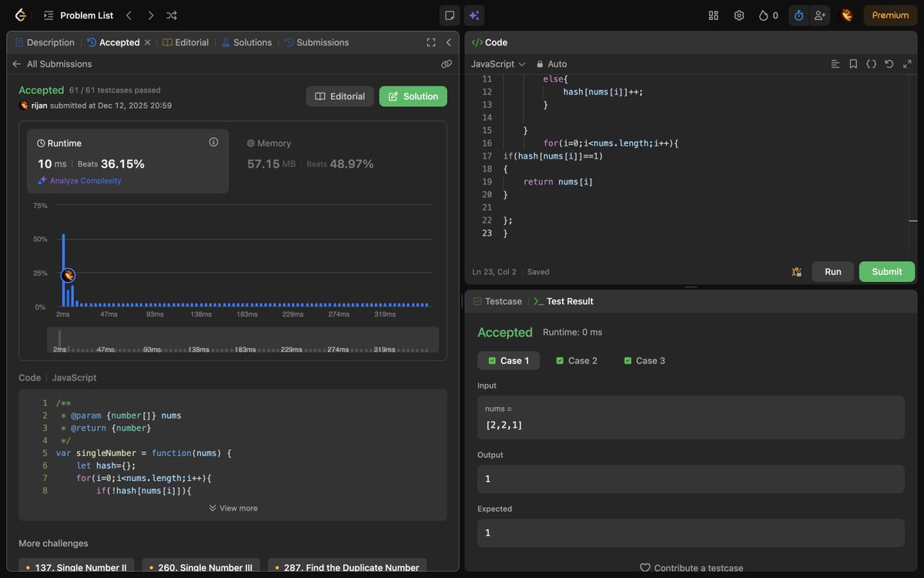Click the reset code icon
Viewport: 924px width, 578px height.
889,64
